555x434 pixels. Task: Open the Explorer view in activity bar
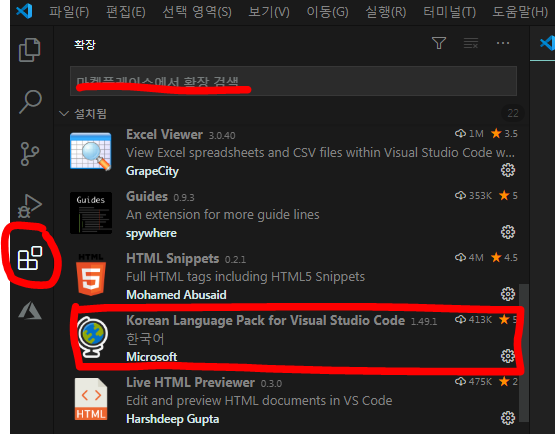pos(29,50)
